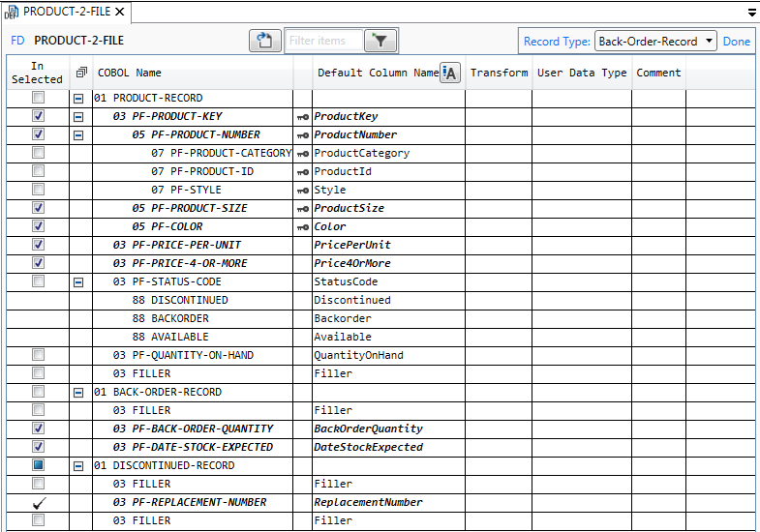Viewport: 760px width, 532px height.
Task: Click the collapse-all icon in header row
Action: click(x=81, y=74)
